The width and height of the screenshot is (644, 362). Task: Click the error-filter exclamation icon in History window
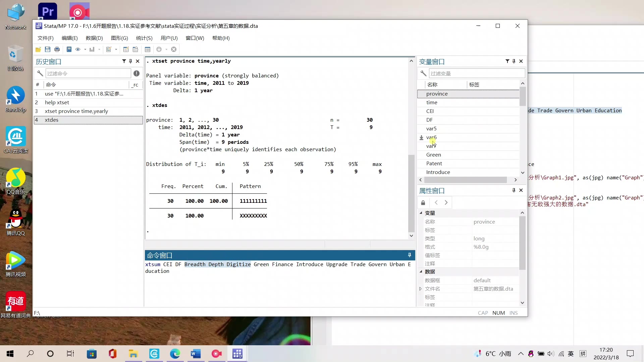(137, 73)
